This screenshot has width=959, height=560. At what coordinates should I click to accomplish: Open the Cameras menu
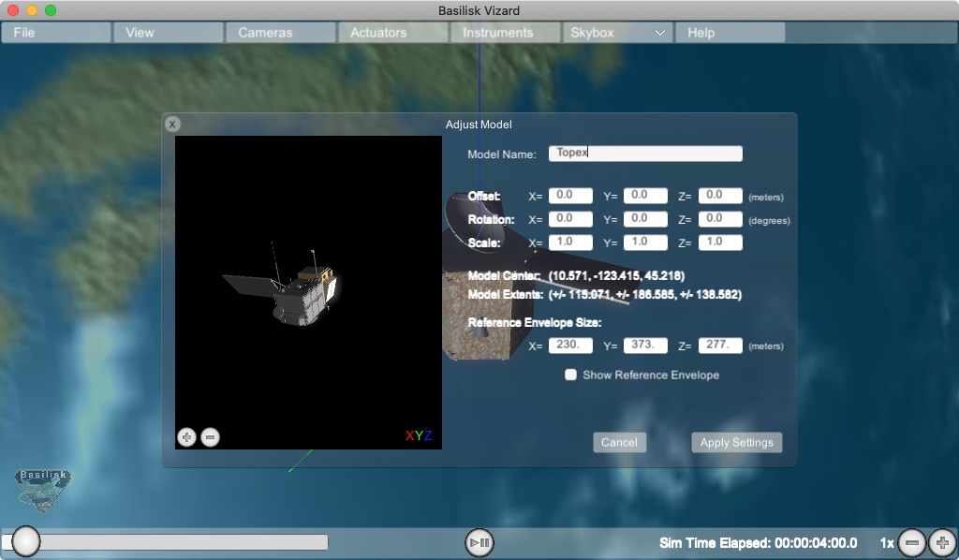pos(280,33)
